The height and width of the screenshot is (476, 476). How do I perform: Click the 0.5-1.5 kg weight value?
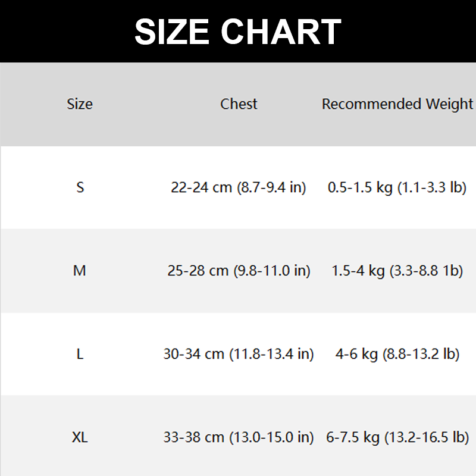360,187
